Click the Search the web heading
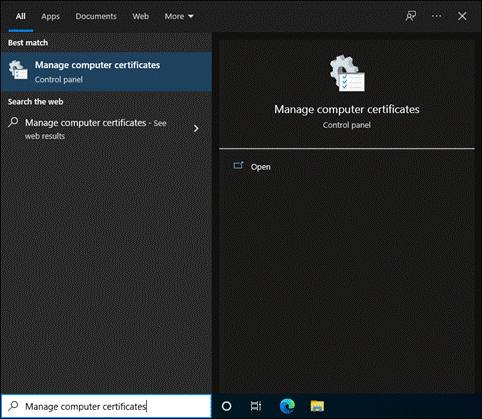482x419 pixels. point(35,102)
